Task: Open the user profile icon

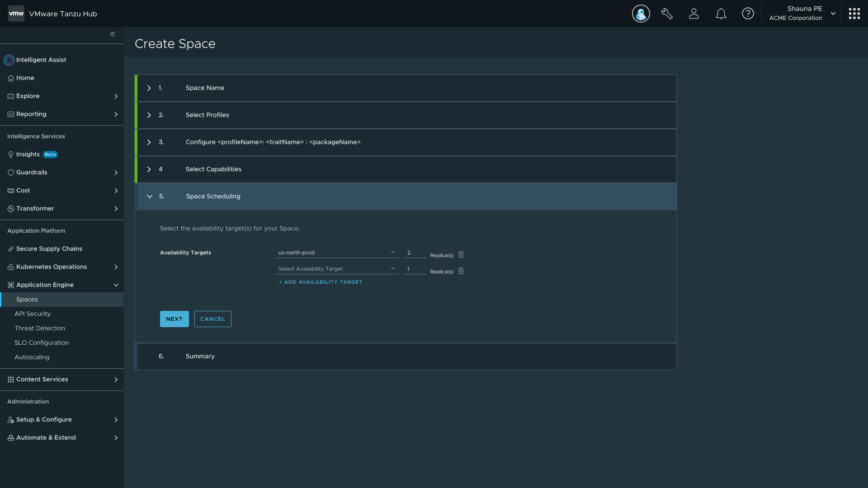Action: [694, 14]
